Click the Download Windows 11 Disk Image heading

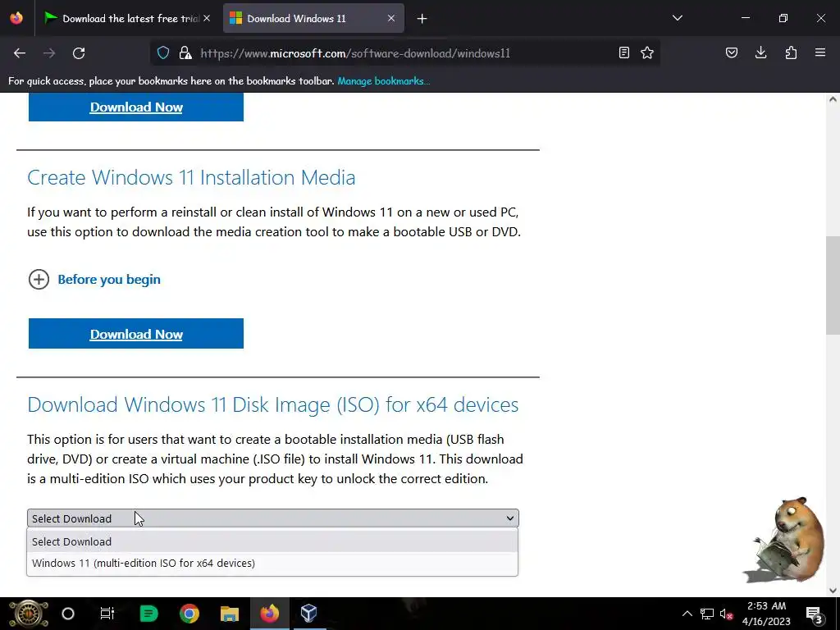(x=272, y=404)
